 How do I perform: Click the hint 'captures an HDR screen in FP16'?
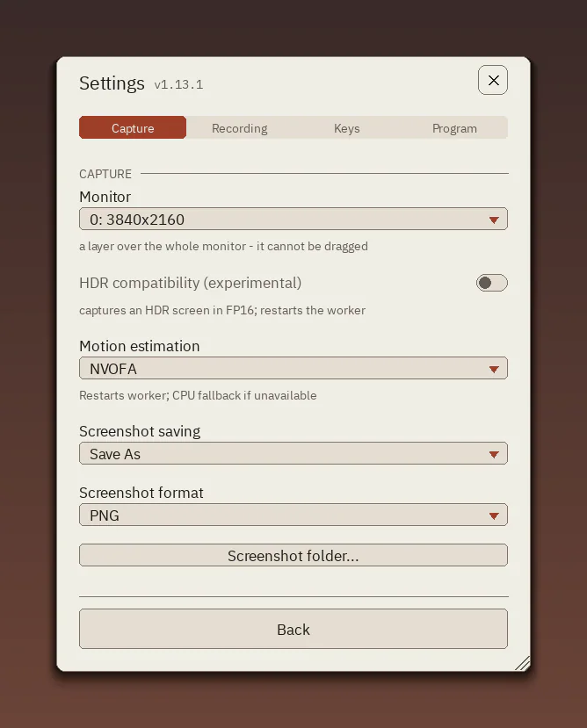(x=222, y=310)
